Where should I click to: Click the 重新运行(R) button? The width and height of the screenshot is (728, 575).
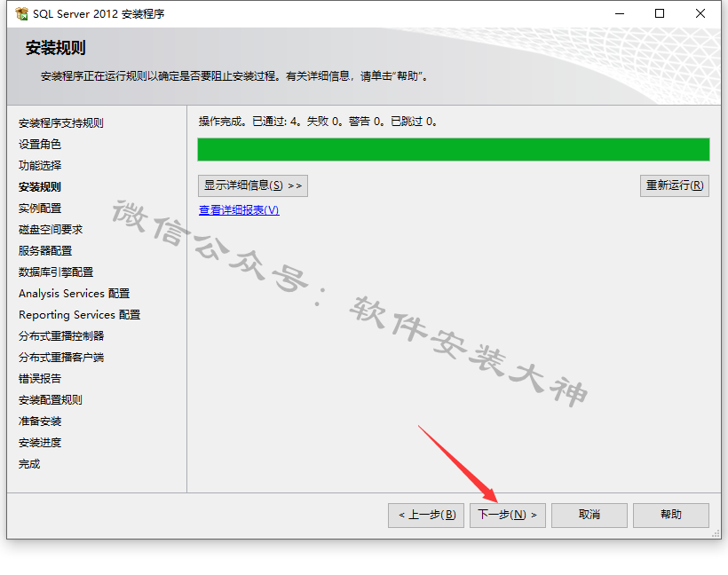click(x=674, y=185)
